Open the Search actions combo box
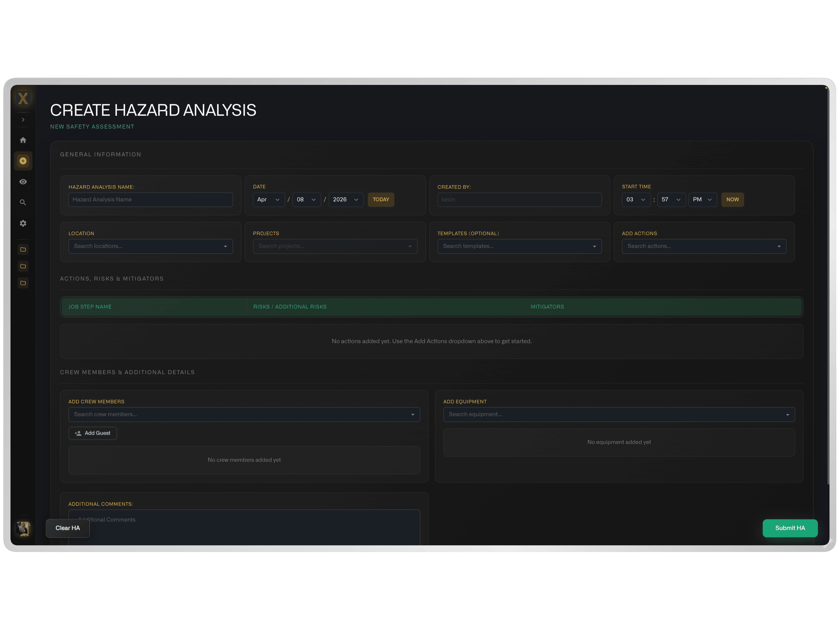 pos(704,247)
